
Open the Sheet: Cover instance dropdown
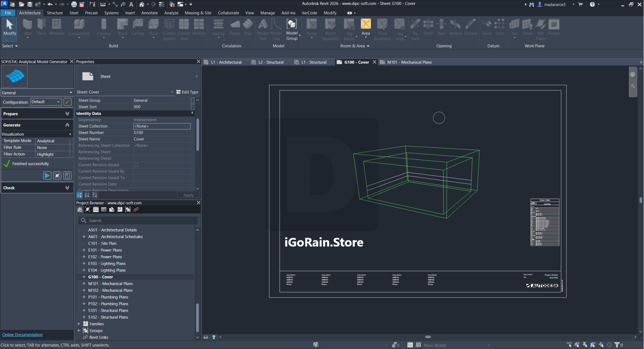point(125,92)
